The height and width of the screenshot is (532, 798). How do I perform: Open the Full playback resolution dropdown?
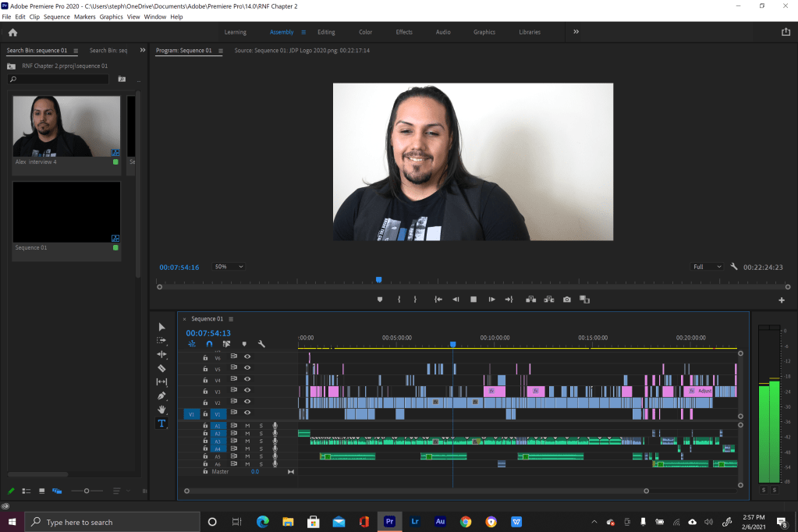coord(707,267)
